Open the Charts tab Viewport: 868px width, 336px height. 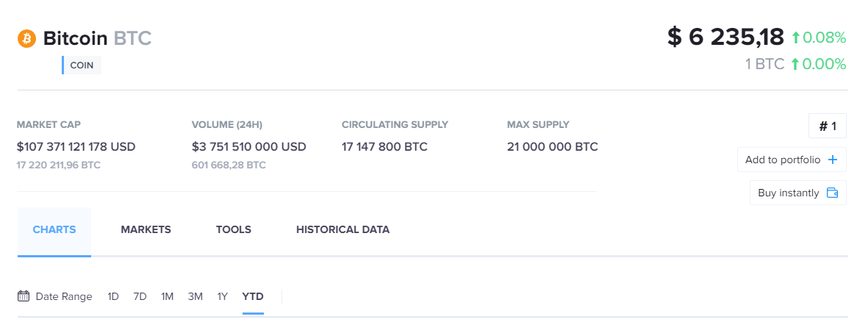coord(54,229)
